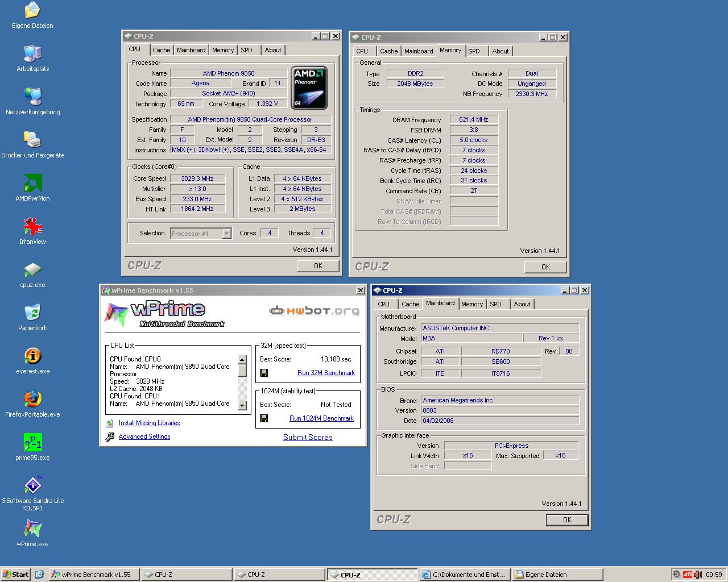728x582 pixels.
Task: Click Install Missing Libraries icon
Action: pyautogui.click(x=109, y=423)
